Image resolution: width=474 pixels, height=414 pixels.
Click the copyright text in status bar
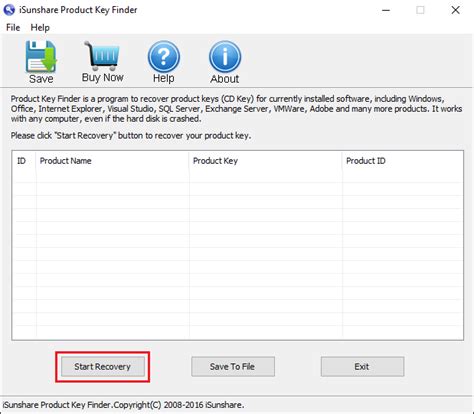click(123, 405)
